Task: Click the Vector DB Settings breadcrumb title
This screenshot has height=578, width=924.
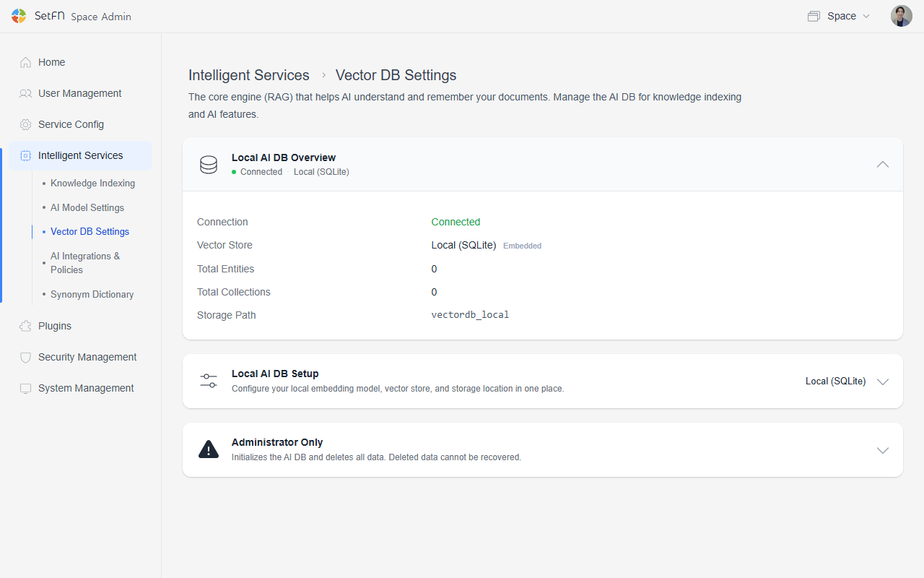Action: tap(396, 75)
